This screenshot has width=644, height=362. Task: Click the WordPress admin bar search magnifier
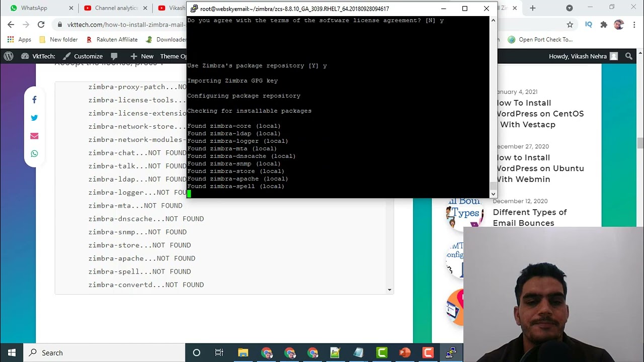pyautogui.click(x=628, y=56)
